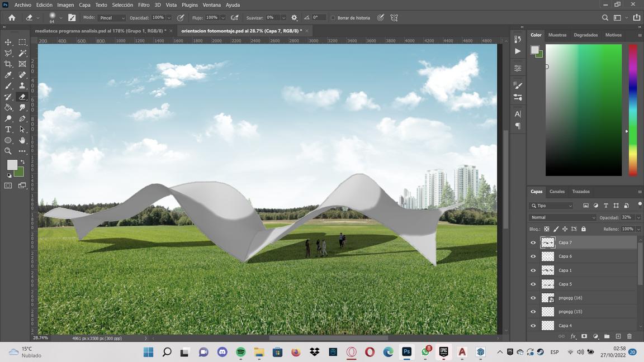This screenshot has width=644, height=362.
Task: Switch to the Muestras tab
Action: (x=557, y=35)
